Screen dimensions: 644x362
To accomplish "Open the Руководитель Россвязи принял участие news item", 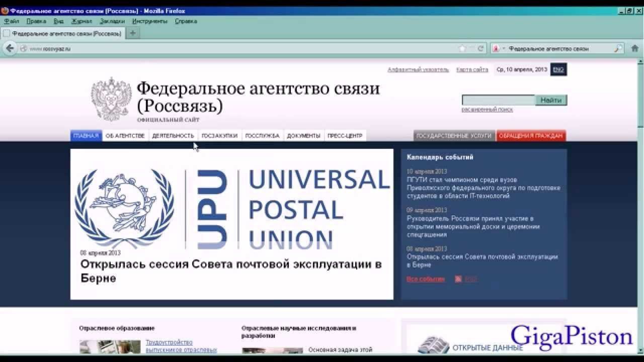I will pyautogui.click(x=473, y=226).
